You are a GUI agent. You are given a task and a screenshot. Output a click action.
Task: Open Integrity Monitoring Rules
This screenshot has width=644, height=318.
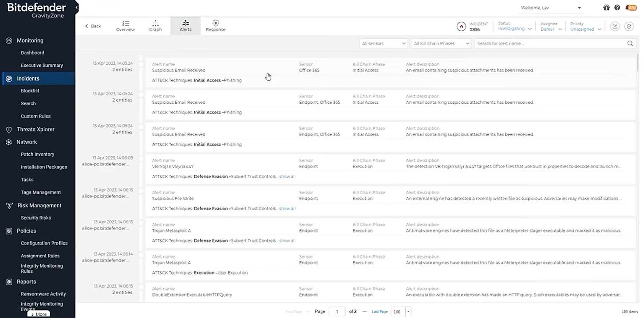coord(41,269)
